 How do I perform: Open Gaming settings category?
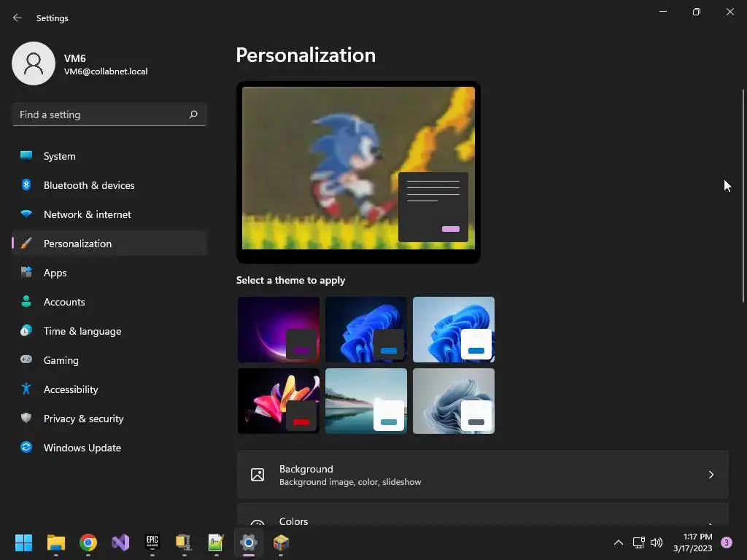(109, 360)
